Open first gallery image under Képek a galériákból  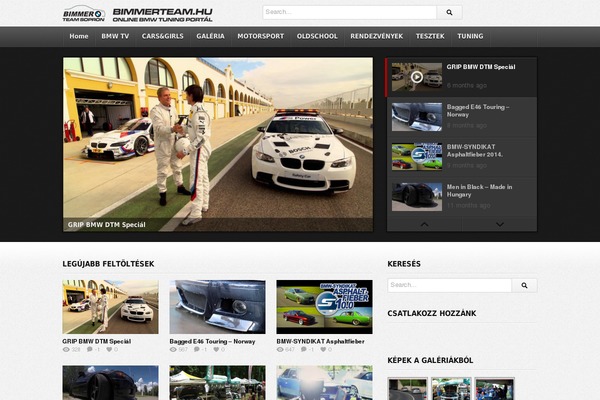[x=408, y=389]
